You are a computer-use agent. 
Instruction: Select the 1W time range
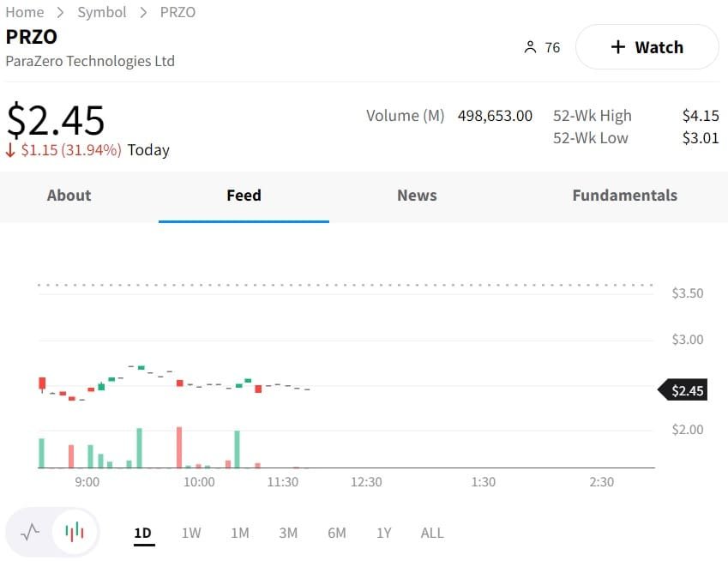[x=191, y=533]
